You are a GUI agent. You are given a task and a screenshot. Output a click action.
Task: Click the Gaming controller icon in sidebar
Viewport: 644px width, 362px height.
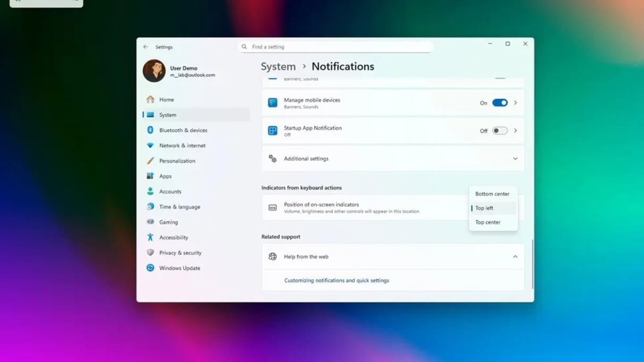150,222
